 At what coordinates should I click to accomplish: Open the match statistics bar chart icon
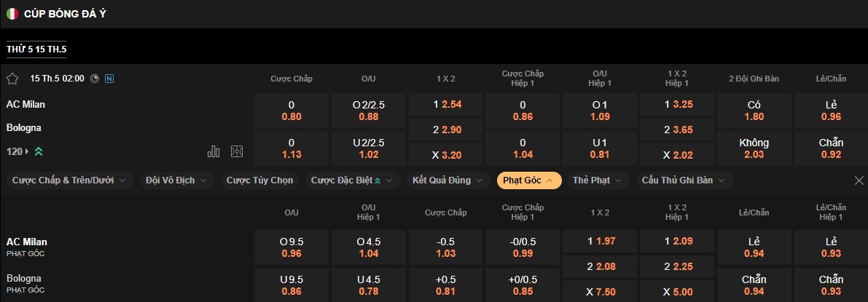(214, 151)
